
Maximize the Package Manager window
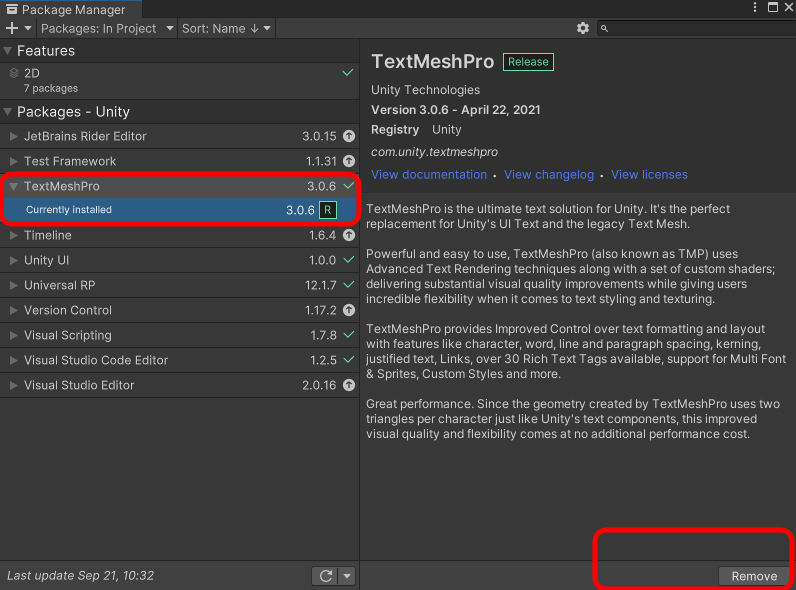[x=773, y=7]
